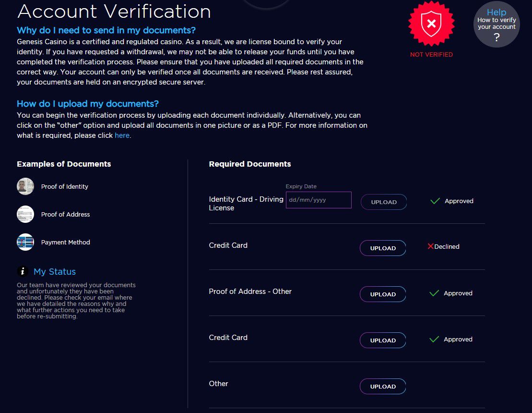Click 'Proof of Identity' example label

tap(64, 186)
